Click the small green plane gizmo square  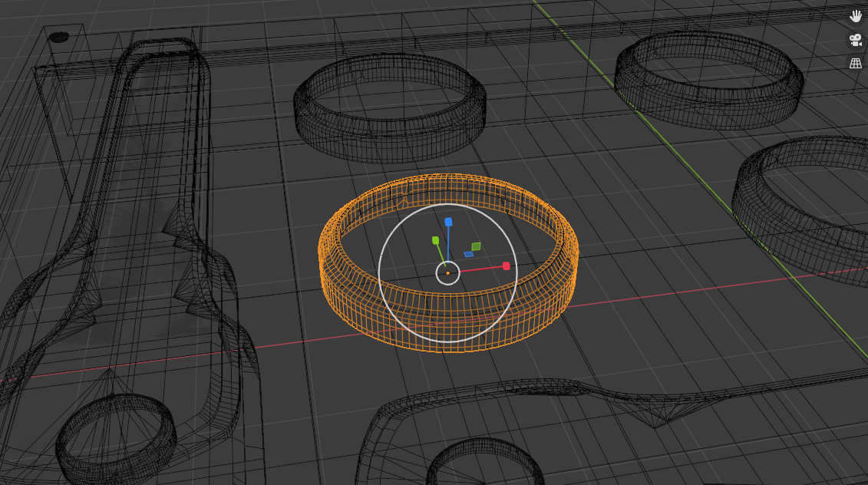pyautogui.click(x=476, y=246)
